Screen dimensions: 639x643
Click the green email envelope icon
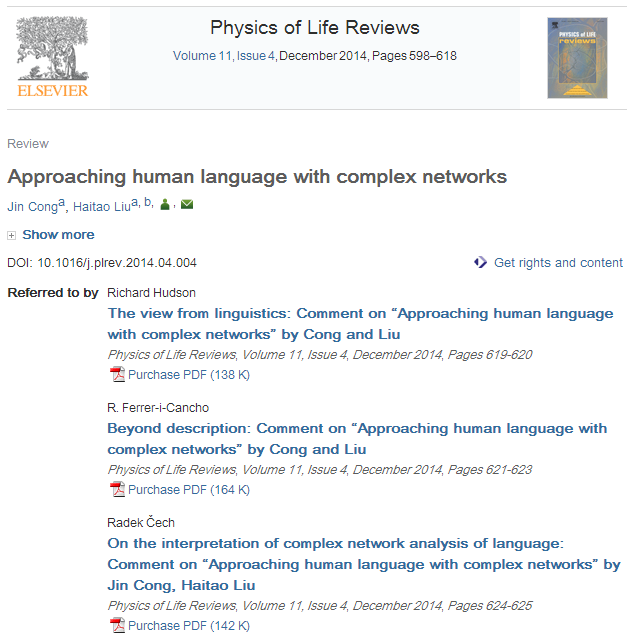tap(187, 205)
